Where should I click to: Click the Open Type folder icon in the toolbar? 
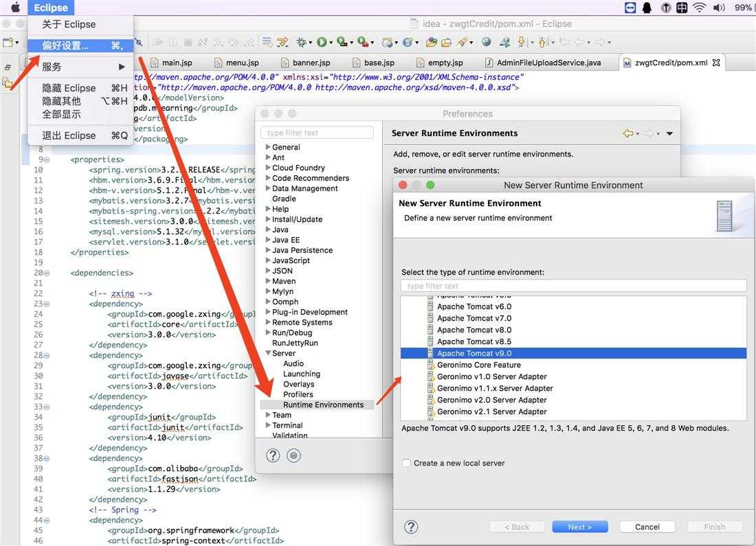(431, 43)
